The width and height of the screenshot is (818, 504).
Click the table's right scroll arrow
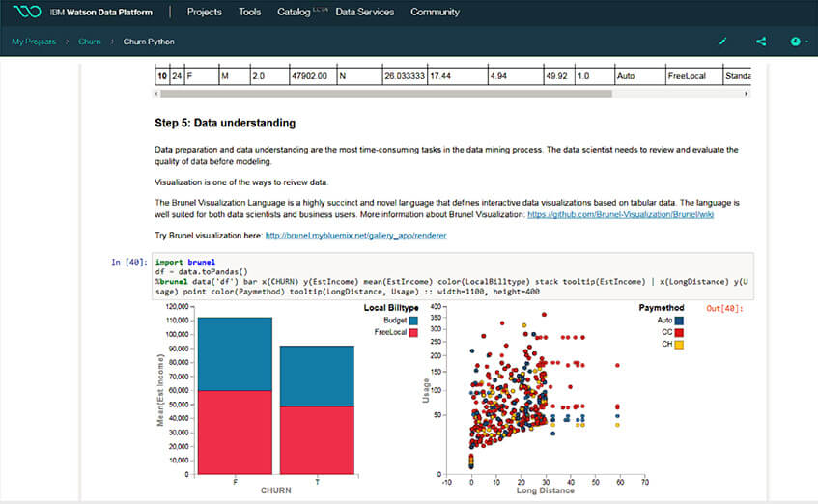(x=747, y=95)
